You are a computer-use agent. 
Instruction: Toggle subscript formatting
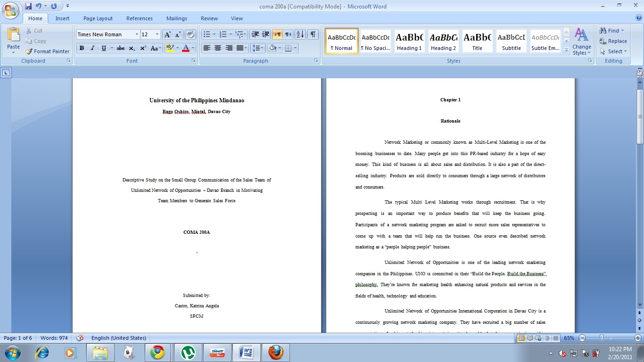point(132,48)
